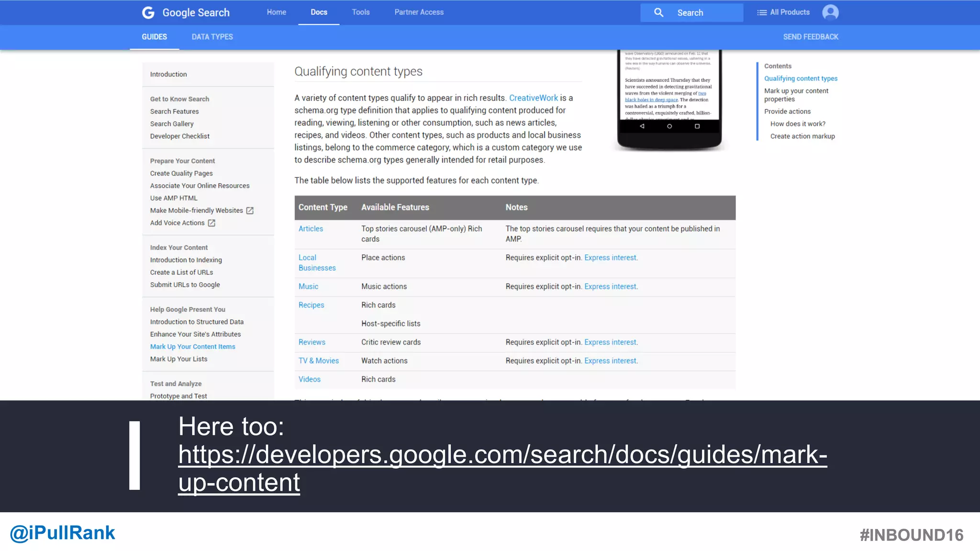
Task: Click the 'Watch actions' table cell
Action: pos(384,361)
